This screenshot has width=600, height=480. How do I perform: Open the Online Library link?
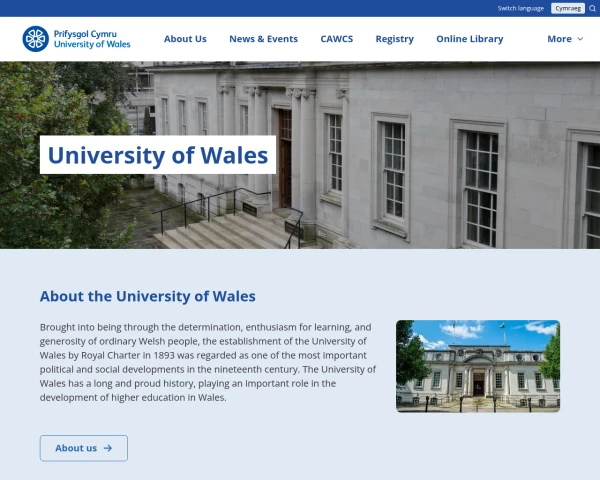tap(469, 39)
